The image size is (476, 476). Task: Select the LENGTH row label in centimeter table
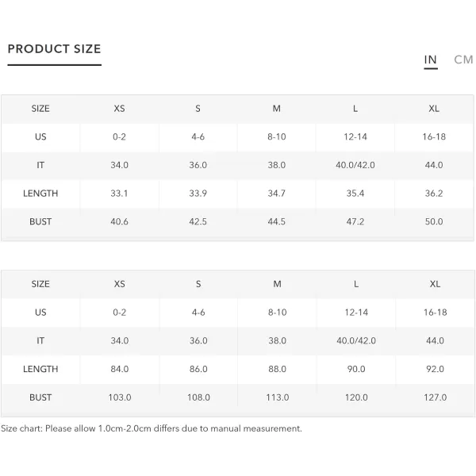point(40,369)
